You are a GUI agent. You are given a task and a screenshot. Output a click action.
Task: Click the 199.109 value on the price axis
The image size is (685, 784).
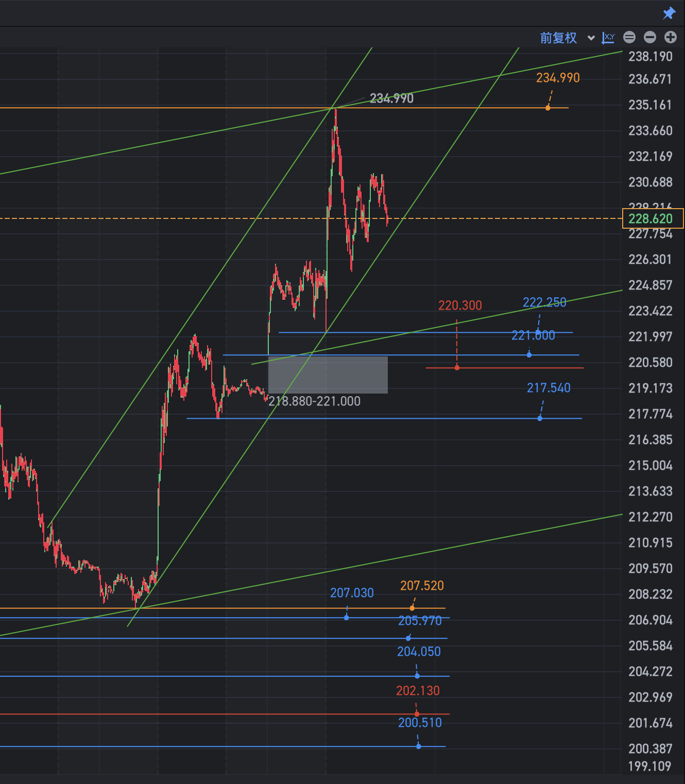650,766
